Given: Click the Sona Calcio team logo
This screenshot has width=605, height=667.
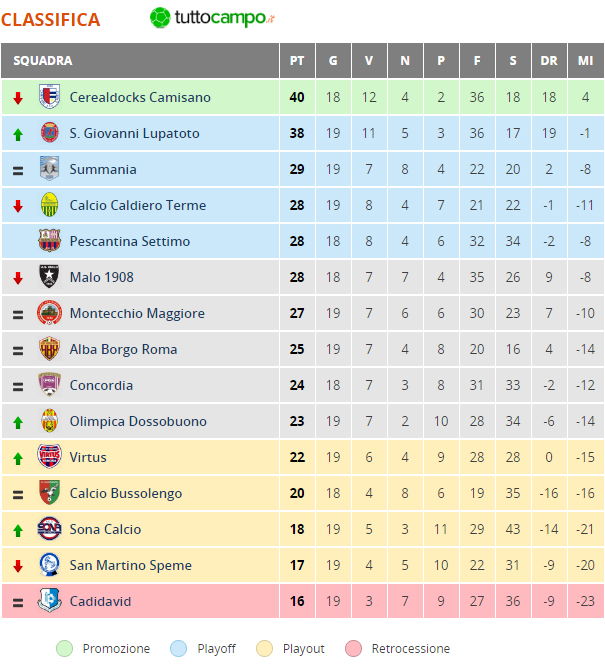Looking at the screenshot, I should click(x=49, y=528).
